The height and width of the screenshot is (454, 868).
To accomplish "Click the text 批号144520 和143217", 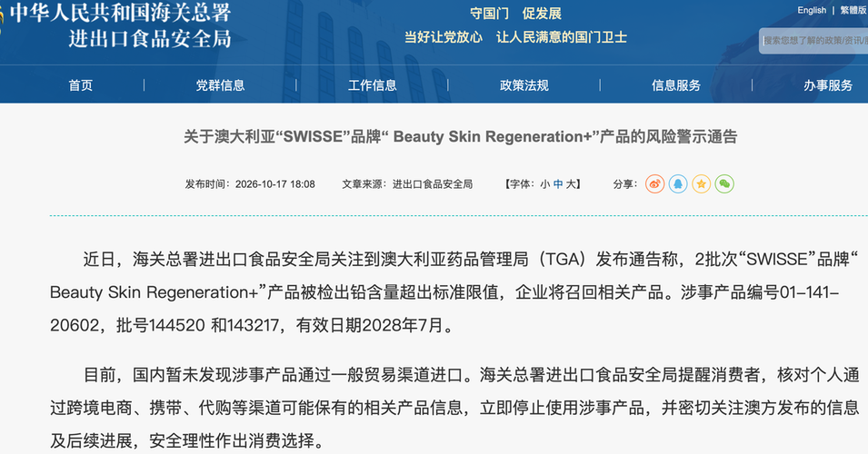I will [x=197, y=325].
